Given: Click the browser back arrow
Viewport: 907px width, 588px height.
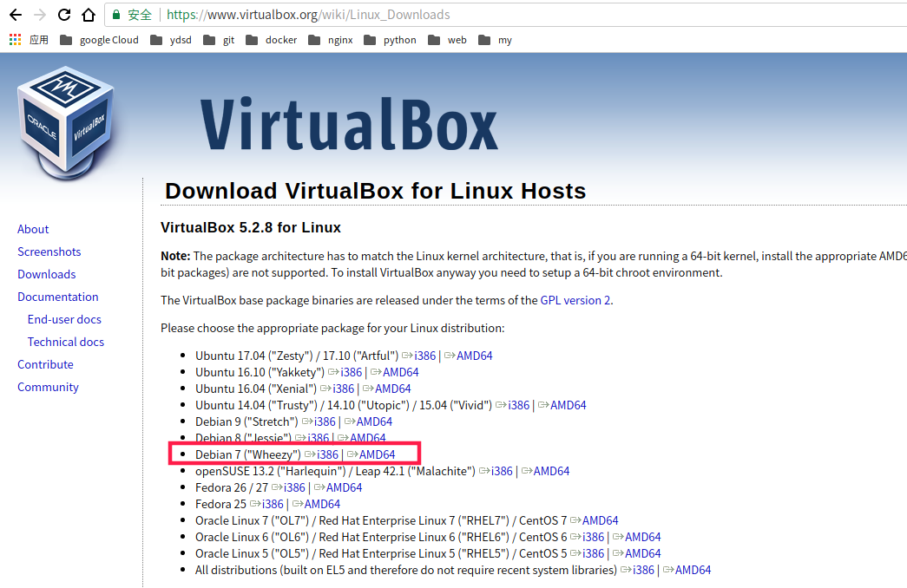Looking at the screenshot, I should (16, 15).
